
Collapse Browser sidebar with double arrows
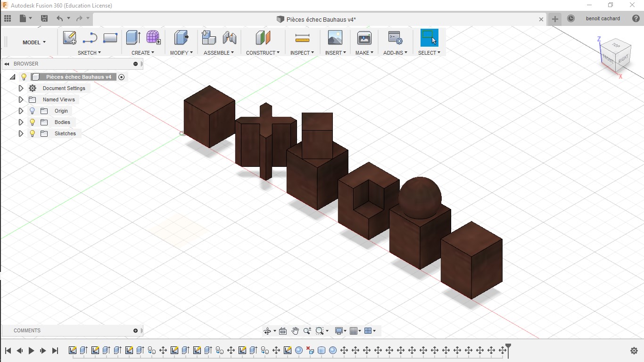coord(7,64)
